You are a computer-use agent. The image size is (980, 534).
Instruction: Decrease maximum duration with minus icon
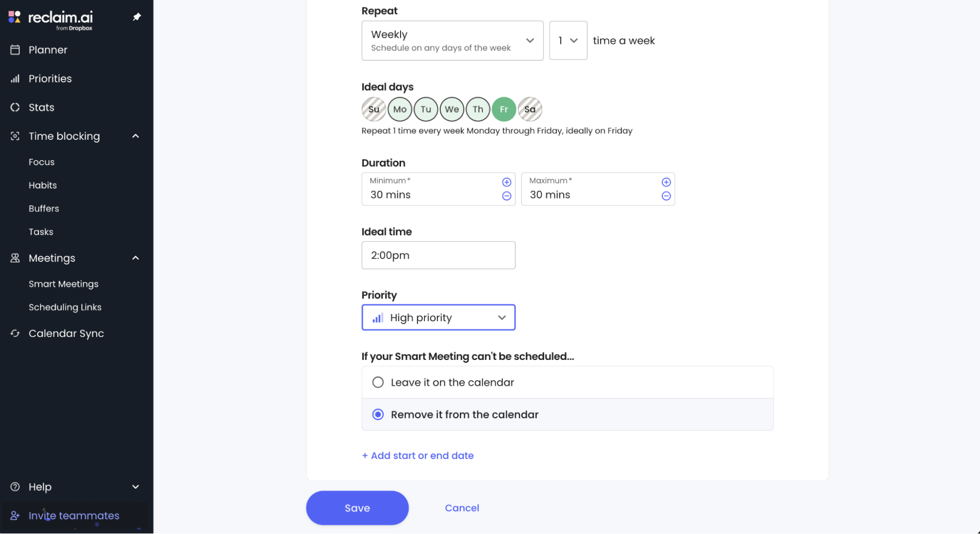point(666,196)
